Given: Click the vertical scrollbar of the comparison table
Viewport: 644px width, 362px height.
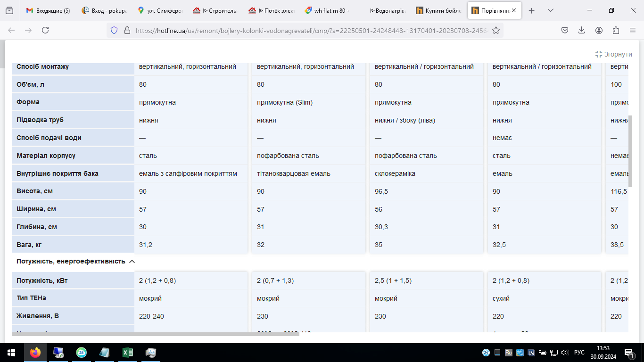Looking at the screenshot, I should (630, 151).
